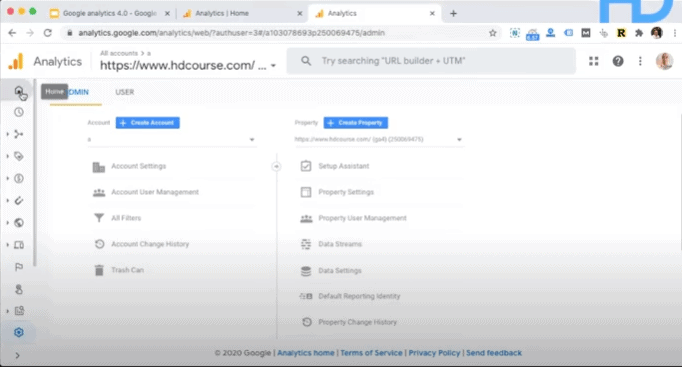
Task: Open Property Settings
Action: (346, 192)
